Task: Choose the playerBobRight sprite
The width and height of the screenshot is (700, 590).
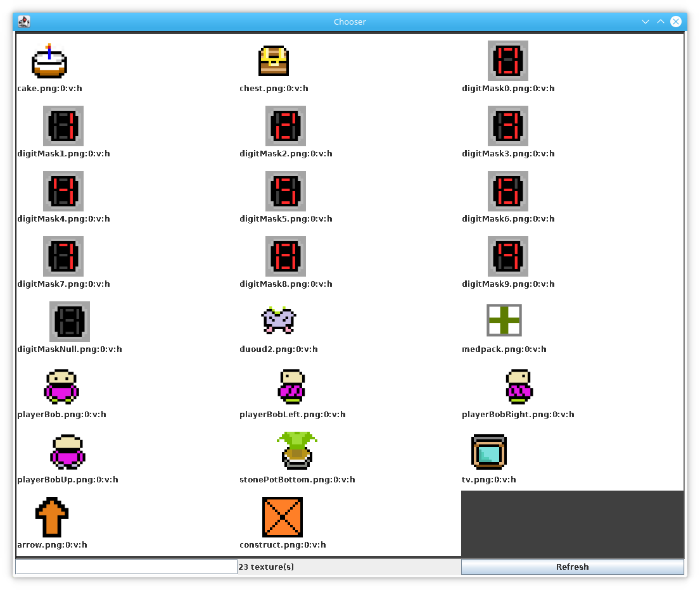Action: coord(519,386)
